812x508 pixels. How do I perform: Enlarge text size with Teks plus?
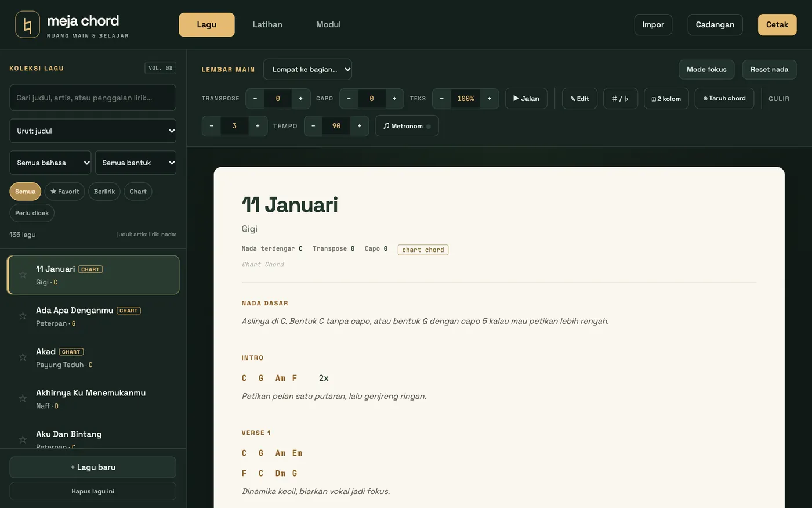tap(490, 99)
